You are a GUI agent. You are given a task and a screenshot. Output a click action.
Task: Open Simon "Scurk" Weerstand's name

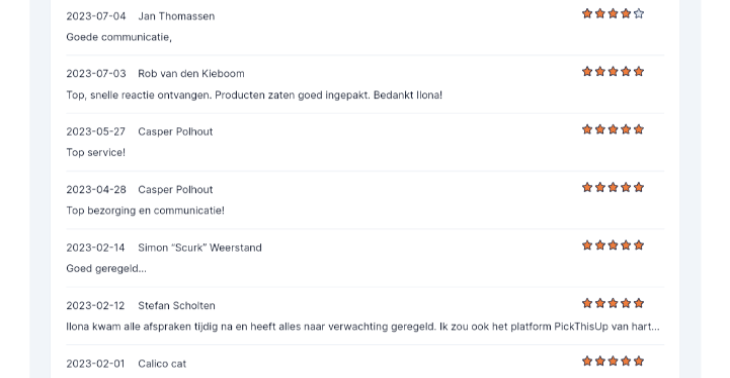coord(200,248)
